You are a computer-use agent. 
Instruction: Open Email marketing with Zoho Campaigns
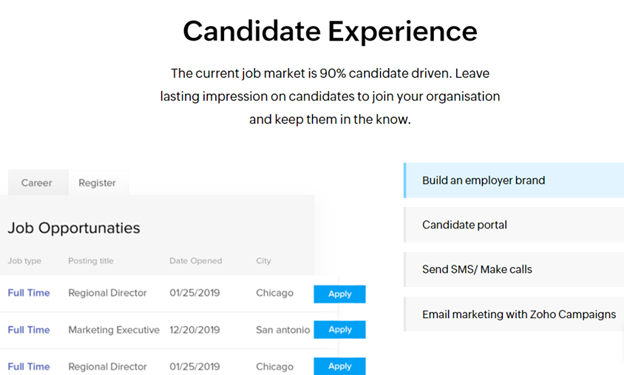[x=514, y=314]
